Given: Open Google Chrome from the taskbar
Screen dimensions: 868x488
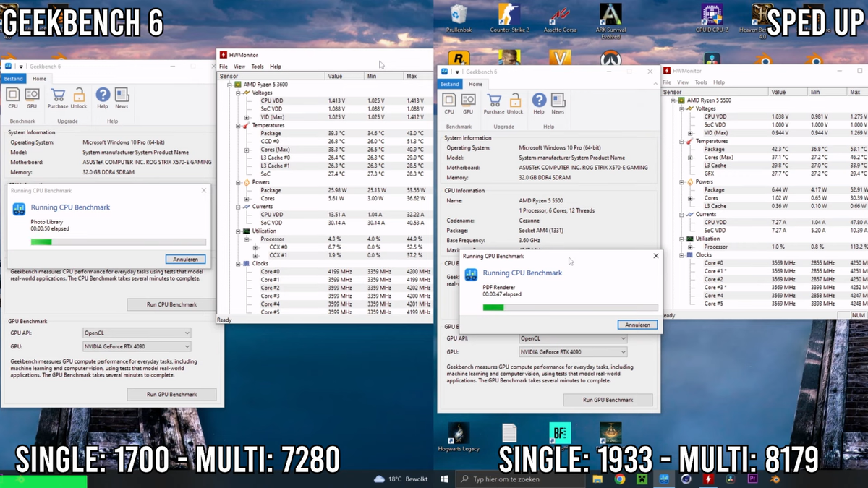Looking at the screenshot, I should (x=620, y=479).
